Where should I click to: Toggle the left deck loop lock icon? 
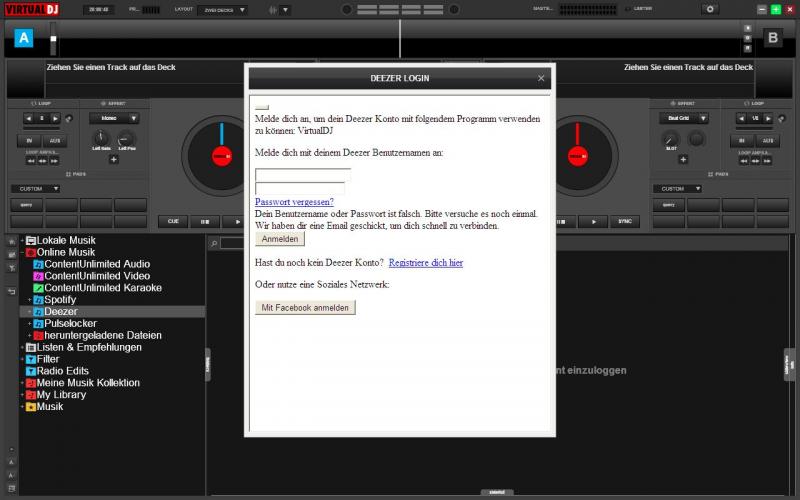(x=69, y=118)
